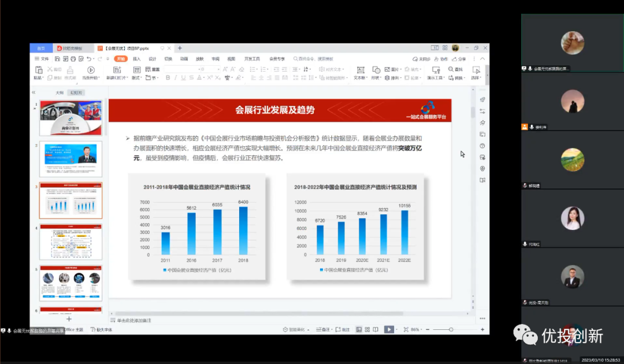Toggle Italic formatting button
Image resolution: width=624 pixels, height=364 pixels.
(175, 78)
